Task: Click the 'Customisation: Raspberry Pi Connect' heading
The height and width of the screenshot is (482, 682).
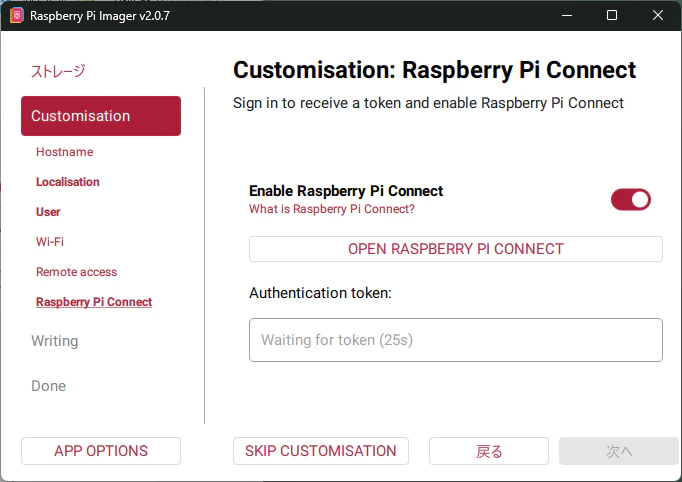Action: coord(435,70)
